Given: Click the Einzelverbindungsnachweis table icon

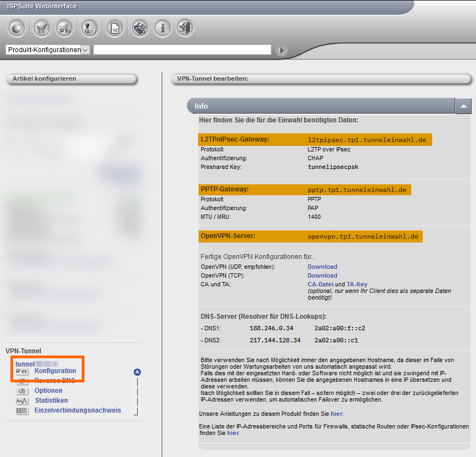Looking at the screenshot, I should click(22, 410).
